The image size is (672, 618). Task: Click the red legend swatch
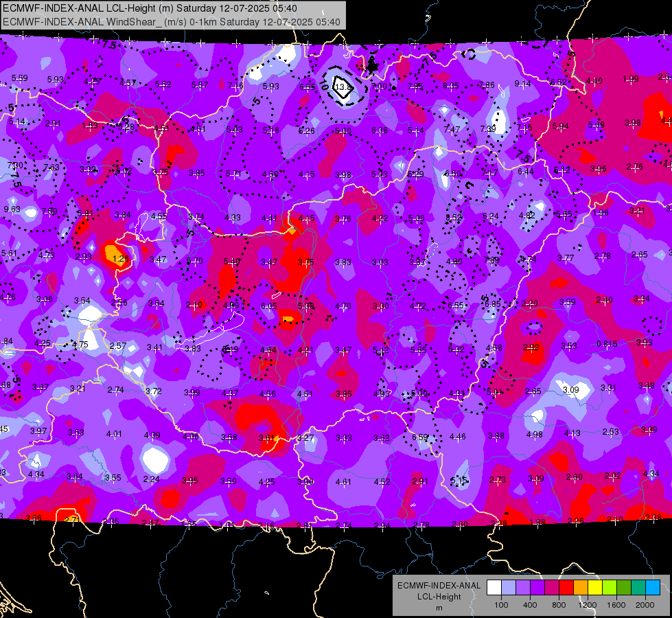tap(566, 588)
